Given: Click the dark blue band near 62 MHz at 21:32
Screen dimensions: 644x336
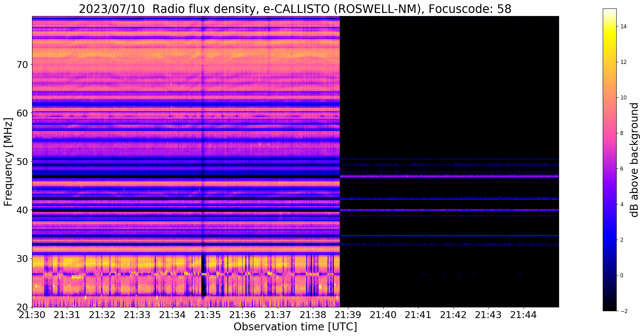Looking at the screenshot, I should click(103, 104).
